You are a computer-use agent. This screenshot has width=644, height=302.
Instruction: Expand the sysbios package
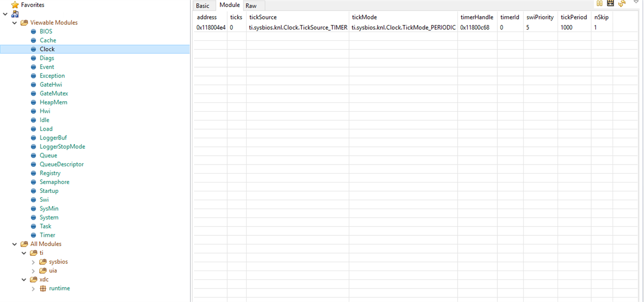pyautogui.click(x=34, y=262)
